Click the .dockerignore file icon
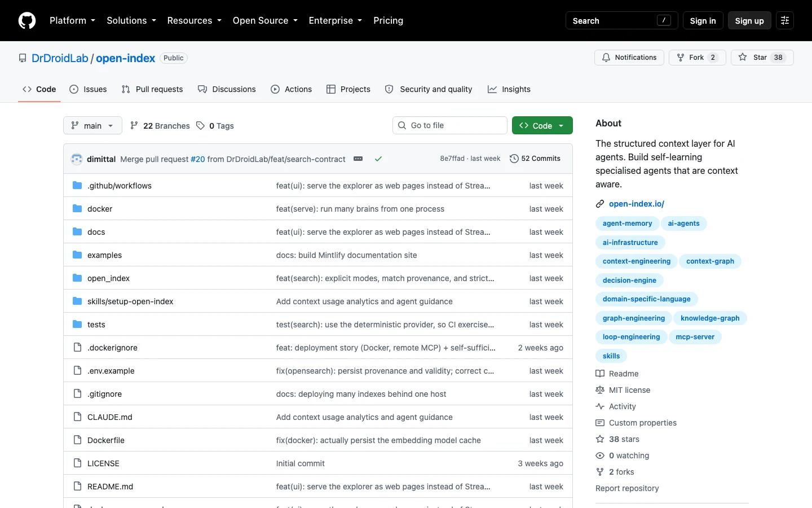Screen dimensions: 812x508 coord(77,347)
